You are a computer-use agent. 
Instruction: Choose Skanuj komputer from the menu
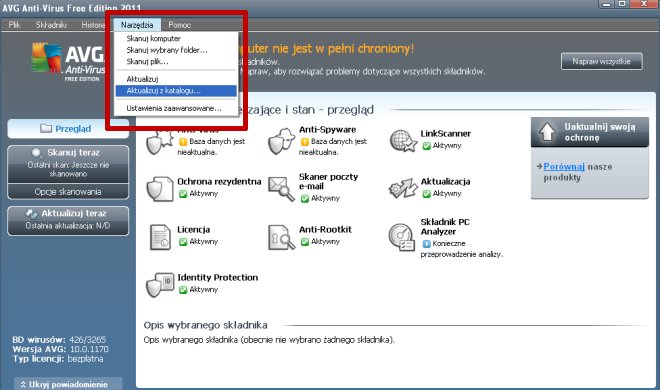click(176, 38)
